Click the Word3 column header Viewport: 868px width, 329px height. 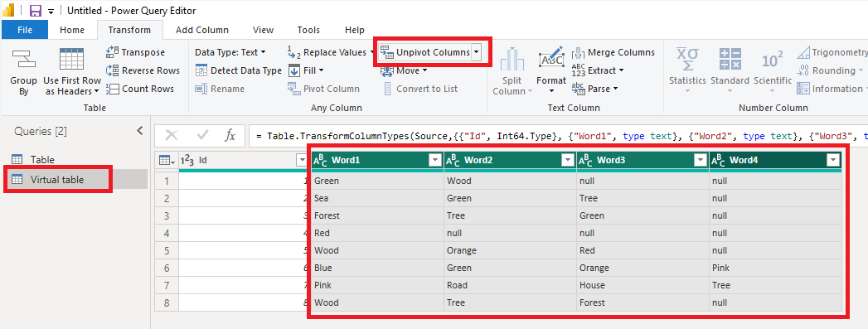[643, 160]
